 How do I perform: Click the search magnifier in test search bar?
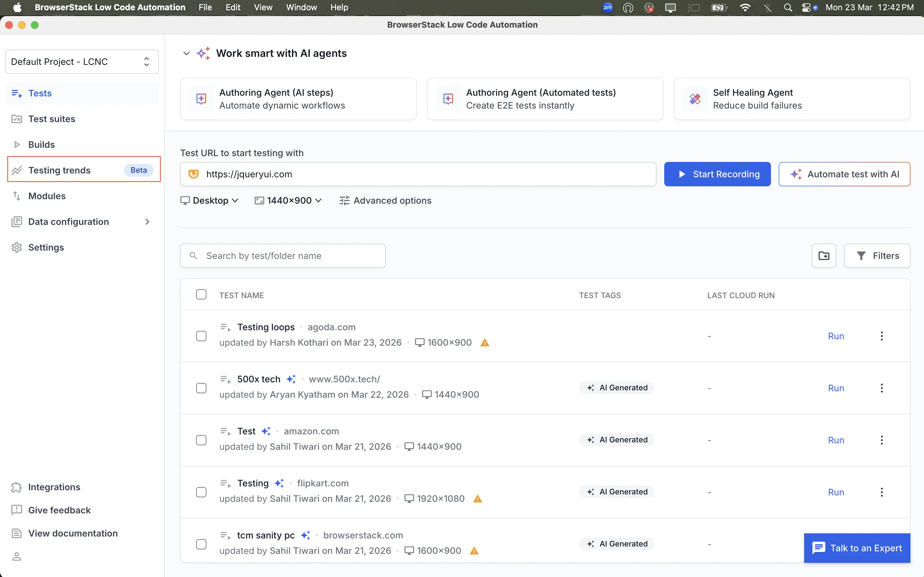click(194, 255)
